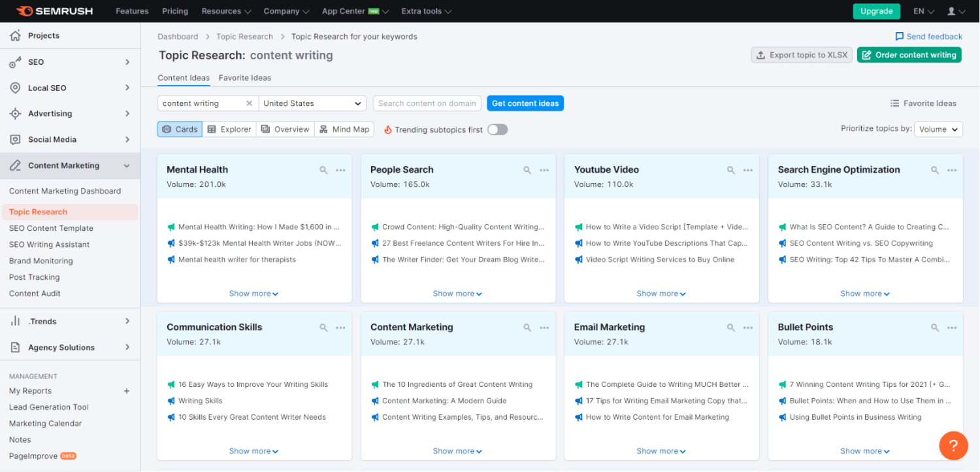This screenshot has width=980, height=472.
Task: Click the Topic Research breadcrumb link
Action: coord(245,37)
